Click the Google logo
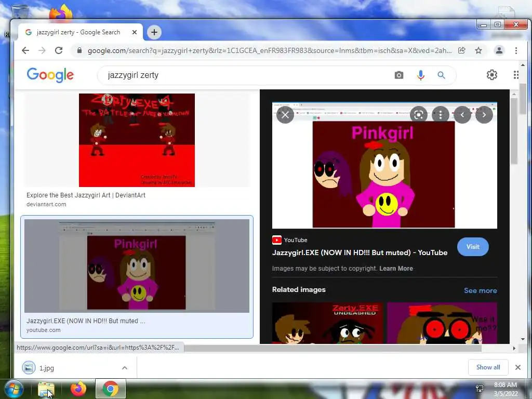The width and height of the screenshot is (532, 399). [50, 75]
